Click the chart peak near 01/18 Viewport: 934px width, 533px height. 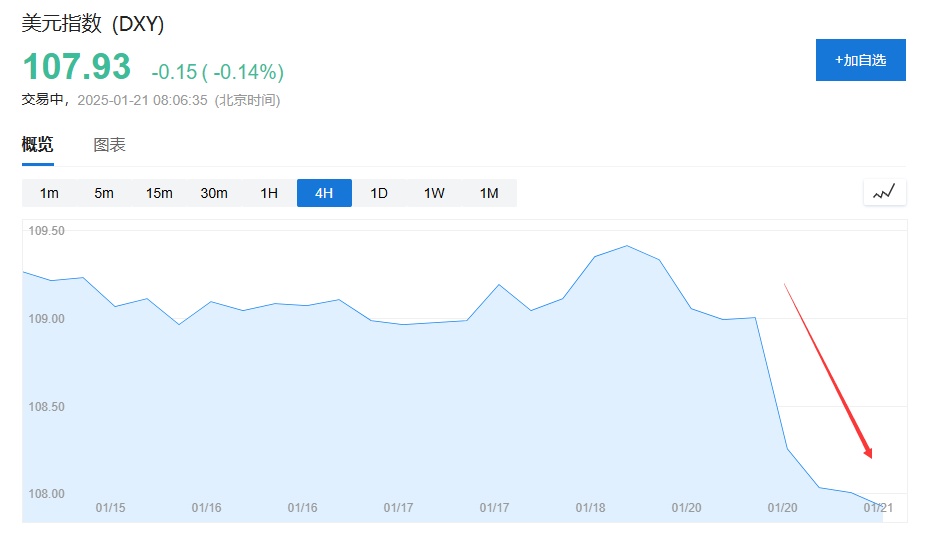(626, 246)
